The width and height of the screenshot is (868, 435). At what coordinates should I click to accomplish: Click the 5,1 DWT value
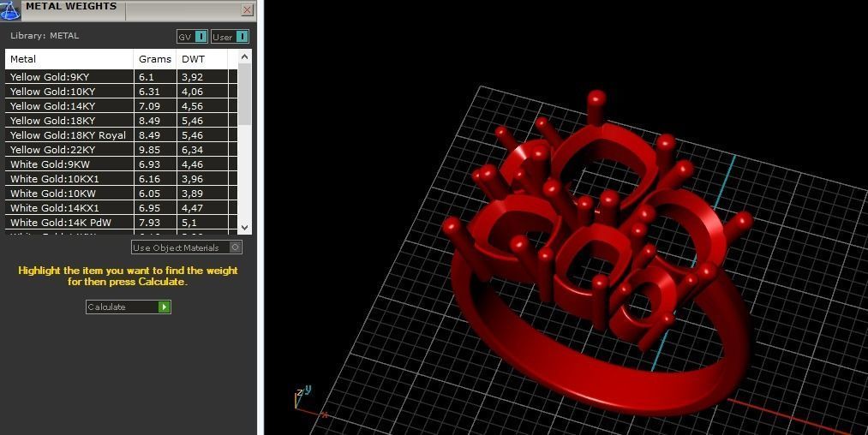pyautogui.click(x=189, y=223)
